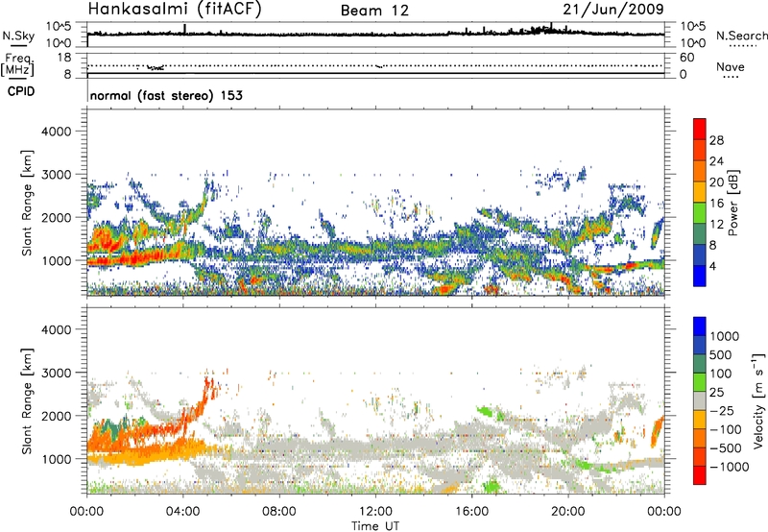Click the gray segment of velocity colorbar

[700, 401]
